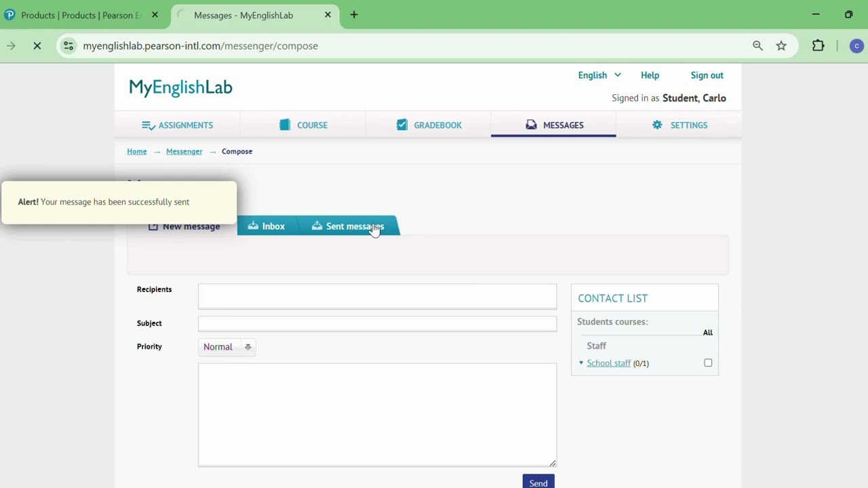868x488 pixels.
Task: Click the MyEnglishLab logo
Action: click(x=180, y=87)
